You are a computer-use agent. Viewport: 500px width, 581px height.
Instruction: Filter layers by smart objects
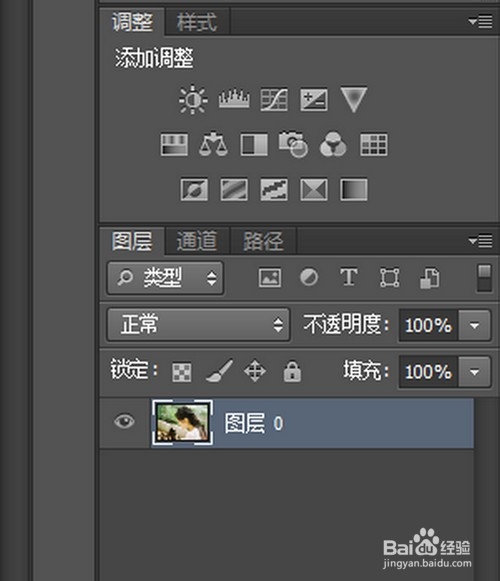(x=430, y=278)
